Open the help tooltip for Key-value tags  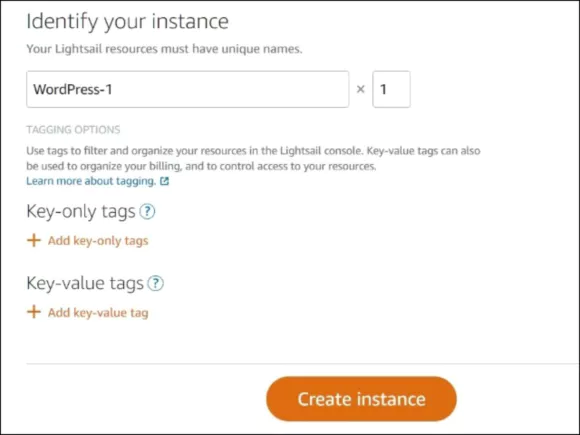click(x=155, y=284)
